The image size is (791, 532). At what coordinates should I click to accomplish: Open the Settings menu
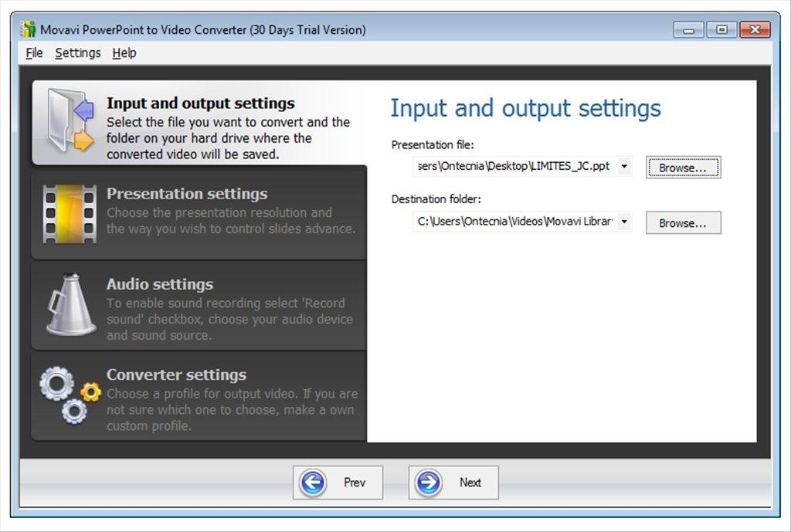pyautogui.click(x=77, y=53)
